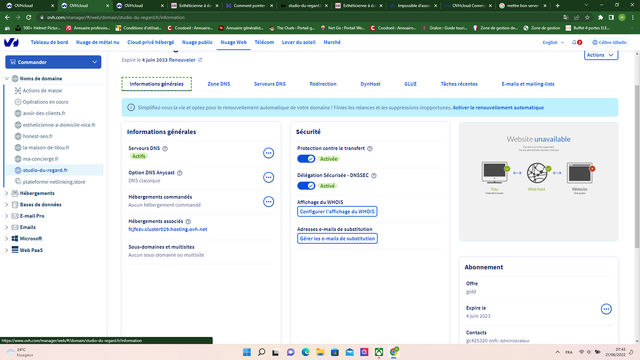
Task: Collapse Noms de domaine tree section
Action: point(7,78)
